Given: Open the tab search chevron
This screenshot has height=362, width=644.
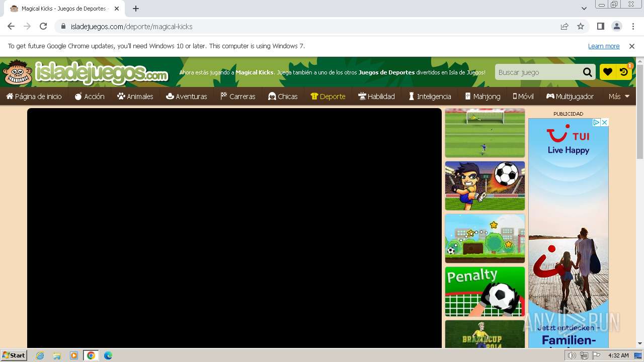Looking at the screenshot, I should (x=584, y=9).
